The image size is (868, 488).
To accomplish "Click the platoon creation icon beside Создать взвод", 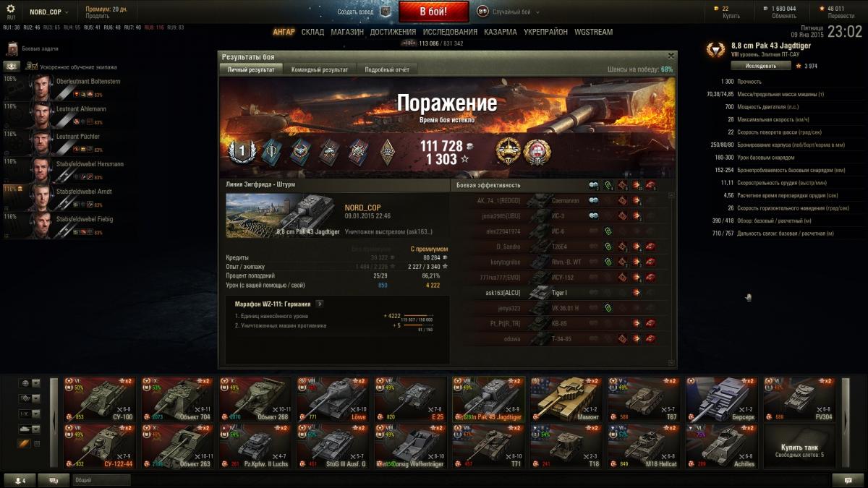I will pos(386,12).
